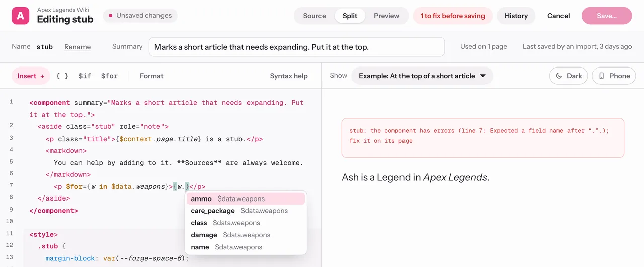Edit the Summary text field
The height and width of the screenshot is (267, 644).
coord(297,47)
